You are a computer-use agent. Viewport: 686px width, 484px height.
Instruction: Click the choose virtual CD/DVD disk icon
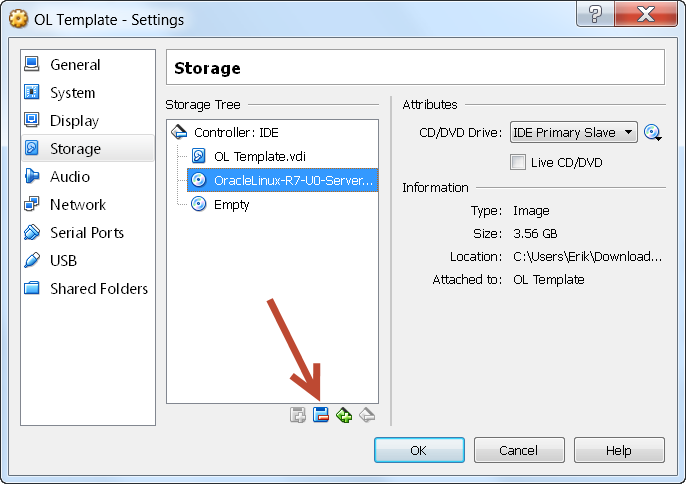[652, 132]
